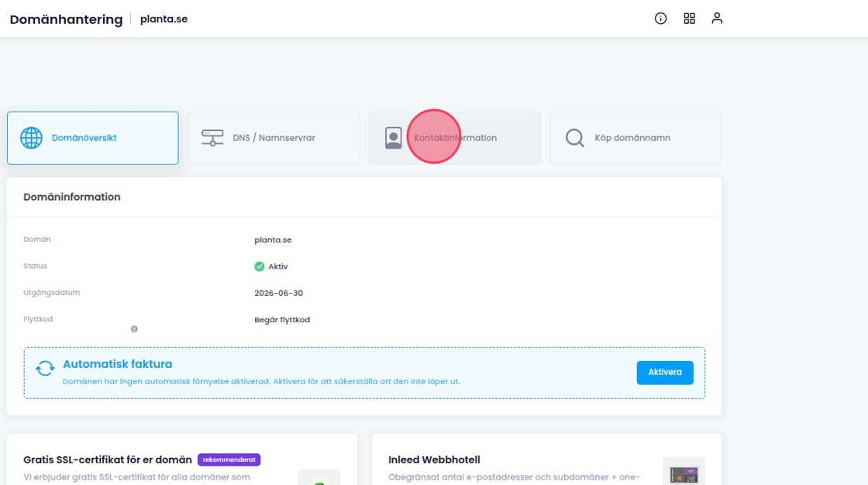Click the green Aktiv status checkmark
Screen dimensions: 868x485
point(259,267)
